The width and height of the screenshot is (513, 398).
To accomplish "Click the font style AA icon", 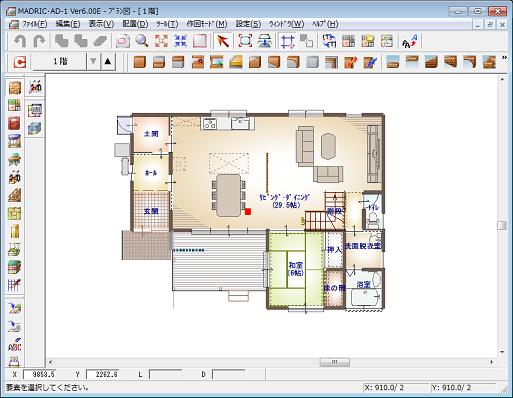I will point(410,41).
